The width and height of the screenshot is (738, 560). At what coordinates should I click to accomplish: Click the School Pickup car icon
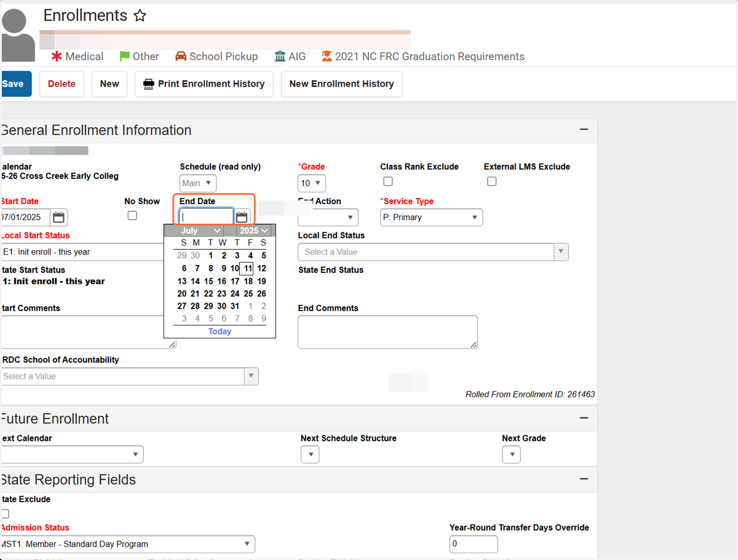(x=181, y=57)
